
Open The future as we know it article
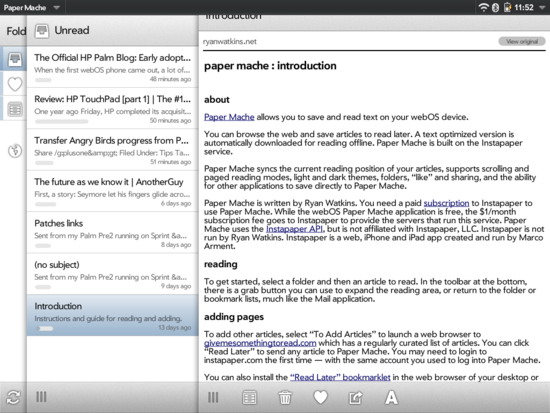[x=113, y=191]
